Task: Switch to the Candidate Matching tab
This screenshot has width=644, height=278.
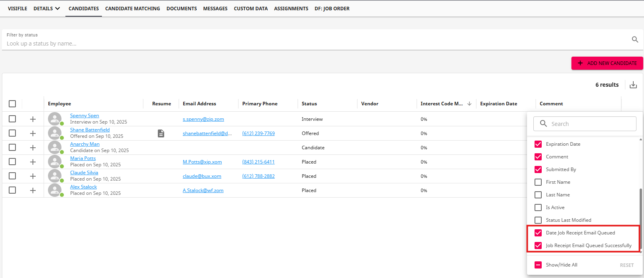Action: (x=132, y=8)
